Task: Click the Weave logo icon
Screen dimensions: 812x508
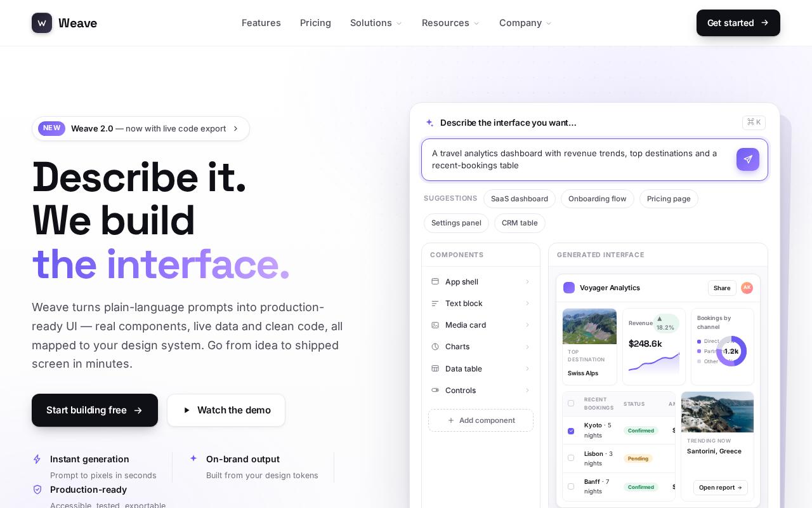Action: click(x=42, y=23)
